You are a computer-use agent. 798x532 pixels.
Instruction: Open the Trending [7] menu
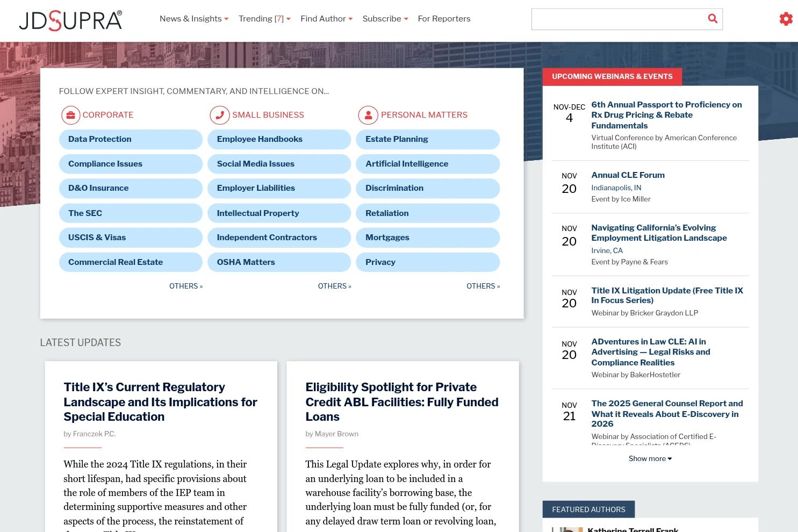[x=264, y=19]
